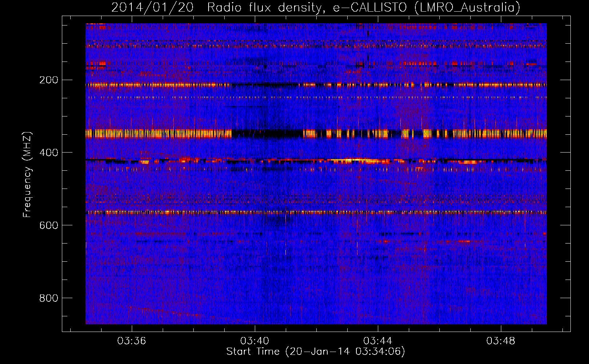This screenshot has width=589, height=364.
Task: Click the 800 frequency tick label
Action: pyautogui.click(x=49, y=298)
